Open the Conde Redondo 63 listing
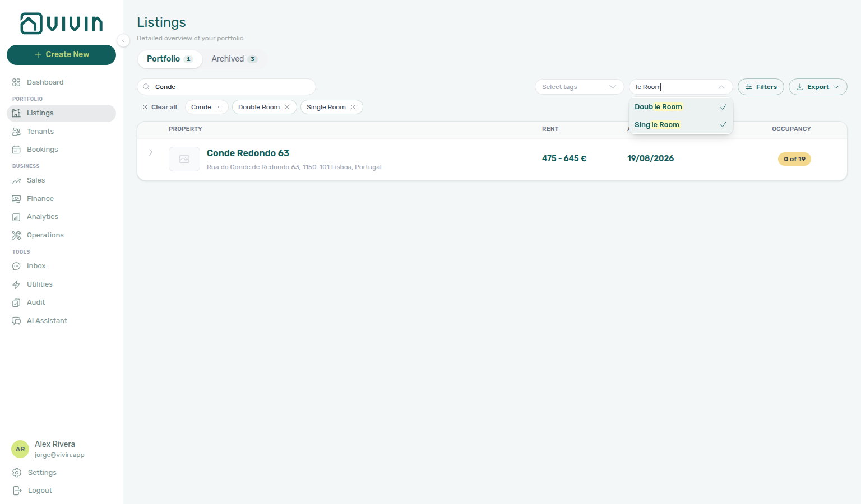 click(x=248, y=153)
